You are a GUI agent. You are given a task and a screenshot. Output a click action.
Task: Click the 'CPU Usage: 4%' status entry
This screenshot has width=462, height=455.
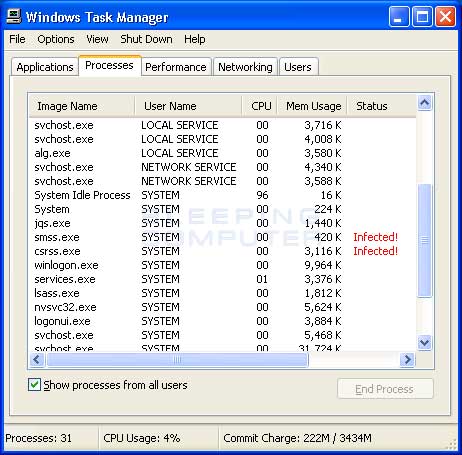coord(142,438)
